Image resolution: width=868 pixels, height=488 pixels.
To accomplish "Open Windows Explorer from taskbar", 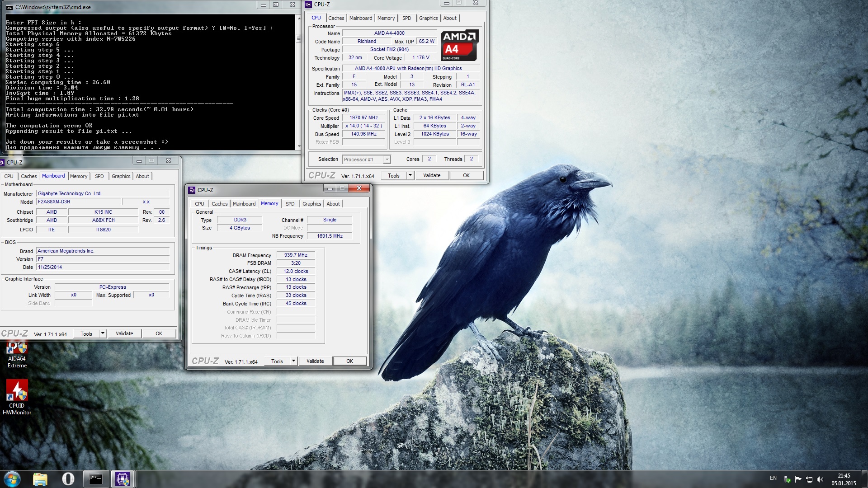I will tap(40, 479).
